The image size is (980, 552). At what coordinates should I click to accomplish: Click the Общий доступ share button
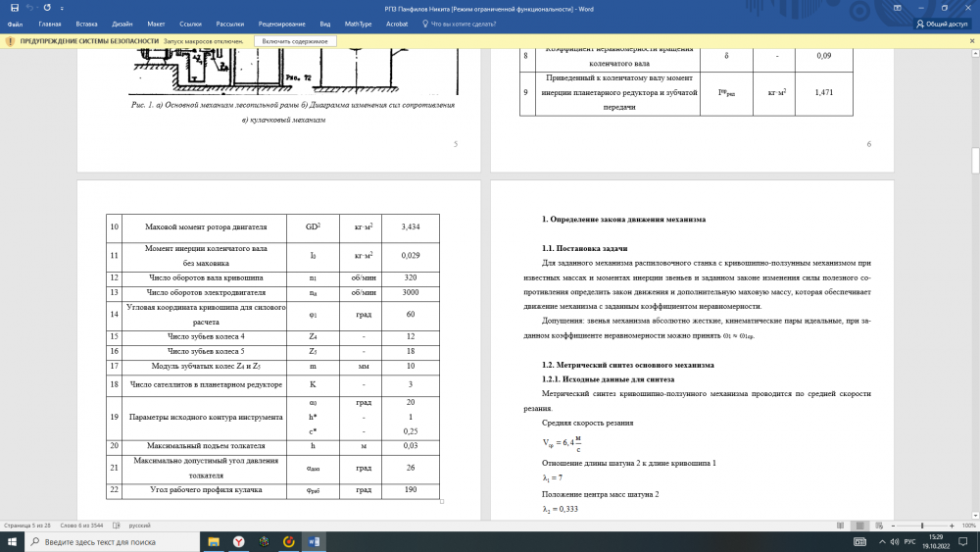942,24
